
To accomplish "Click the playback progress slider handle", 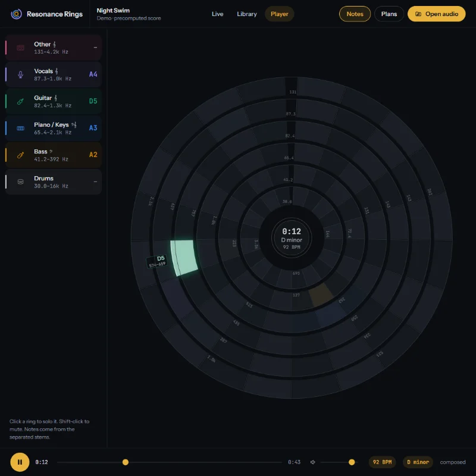I will pos(126,462).
